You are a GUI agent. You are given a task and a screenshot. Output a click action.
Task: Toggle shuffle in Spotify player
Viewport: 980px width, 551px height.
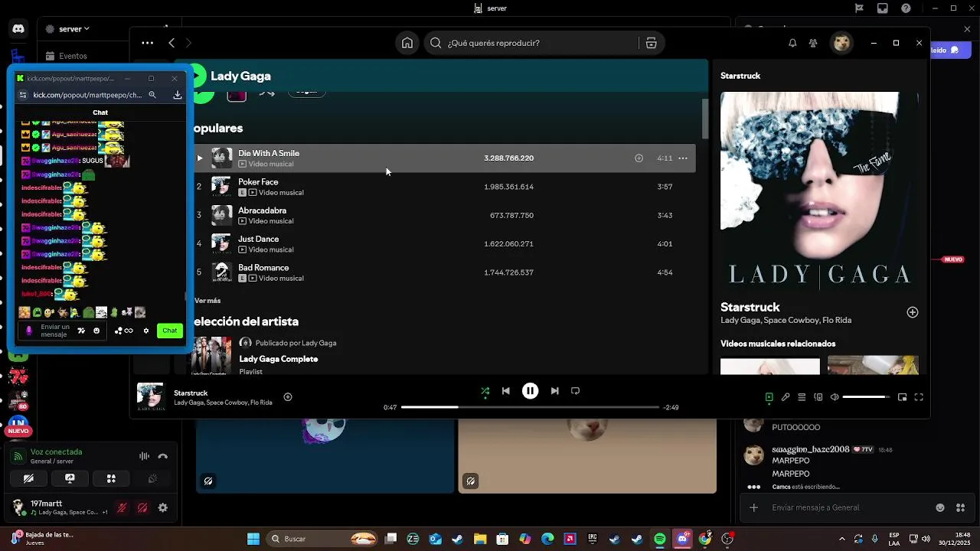point(485,391)
